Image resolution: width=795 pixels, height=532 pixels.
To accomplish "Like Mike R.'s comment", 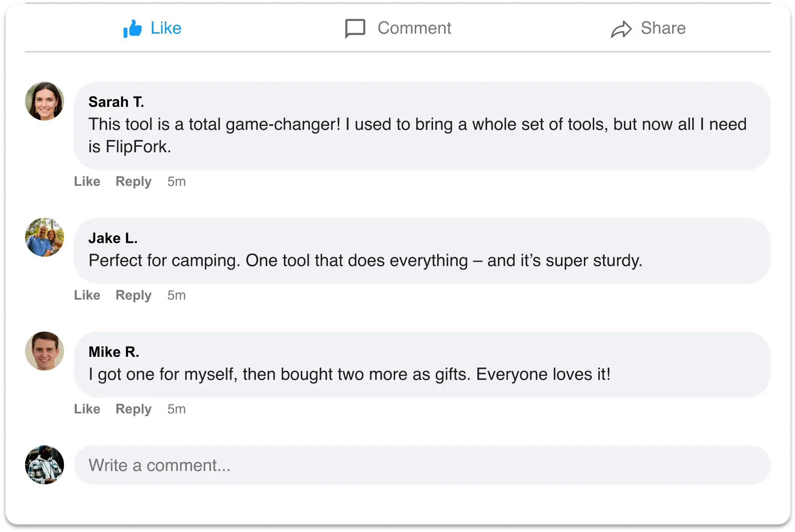I will 87,409.
